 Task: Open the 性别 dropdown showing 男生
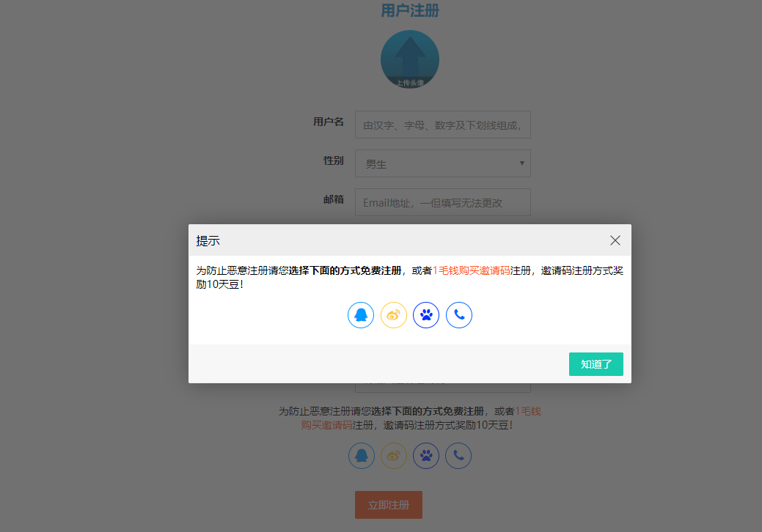(442, 163)
